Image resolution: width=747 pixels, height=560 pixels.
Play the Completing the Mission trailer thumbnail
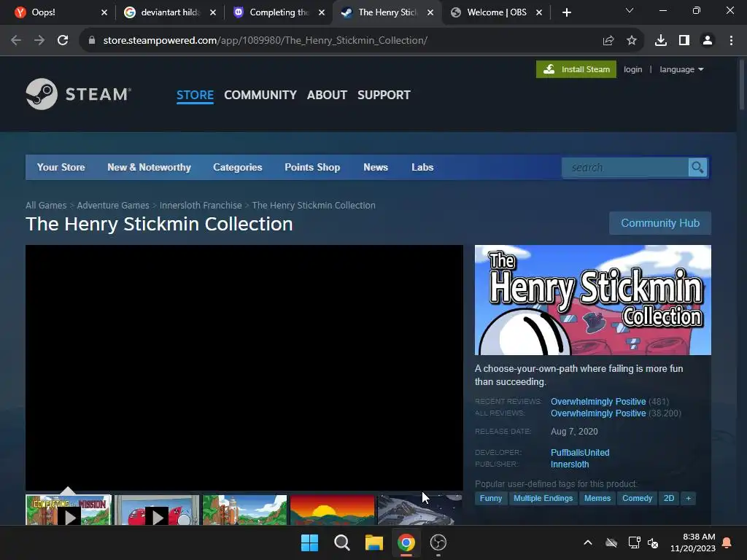[x=69, y=510]
